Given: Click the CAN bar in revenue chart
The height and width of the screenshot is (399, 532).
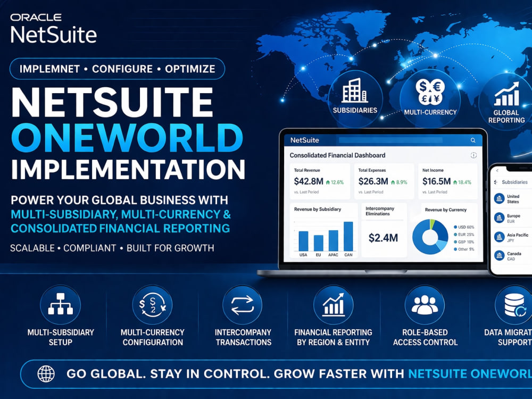Looking at the screenshot, I should point(348,237).
